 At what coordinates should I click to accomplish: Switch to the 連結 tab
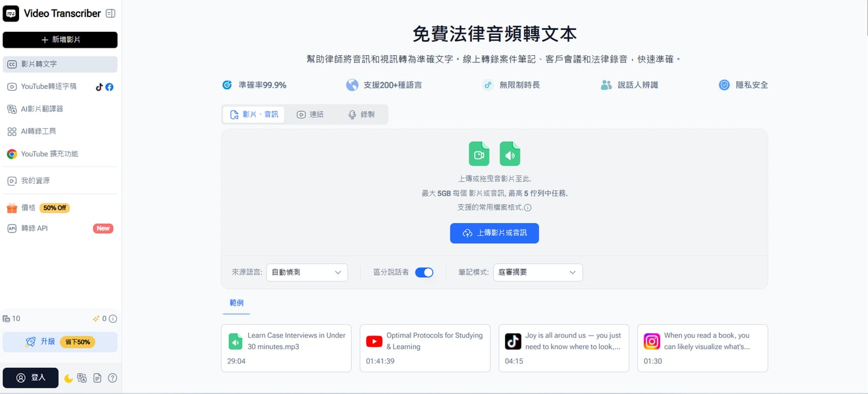pyautogui.click(x=310, y=114)
